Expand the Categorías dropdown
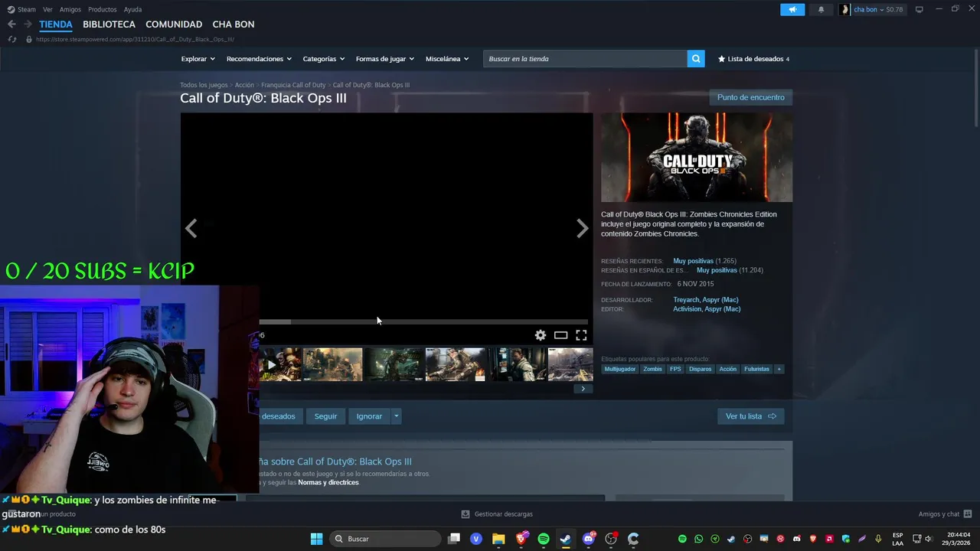Screen dimensions: 980x551 (x=323, y=59)
